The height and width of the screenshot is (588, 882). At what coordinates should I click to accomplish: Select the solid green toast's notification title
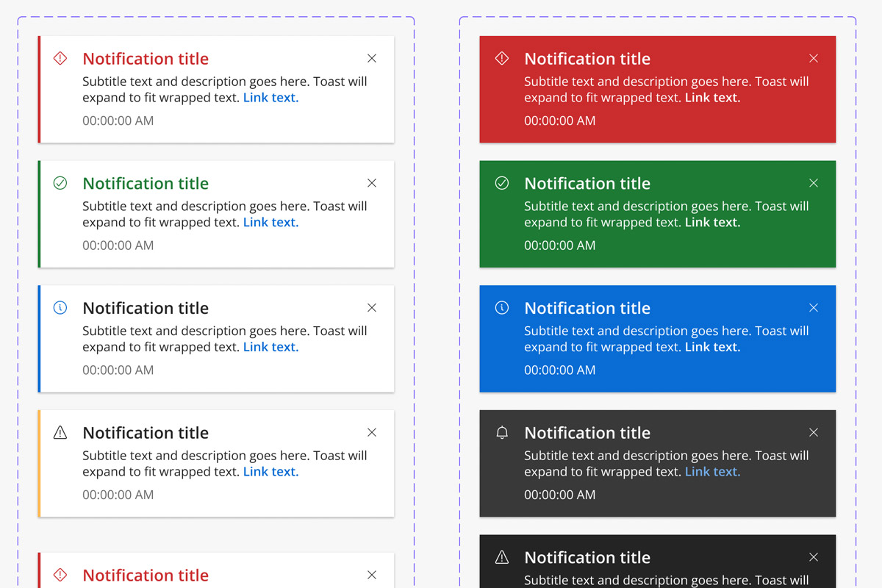(587, 184)
